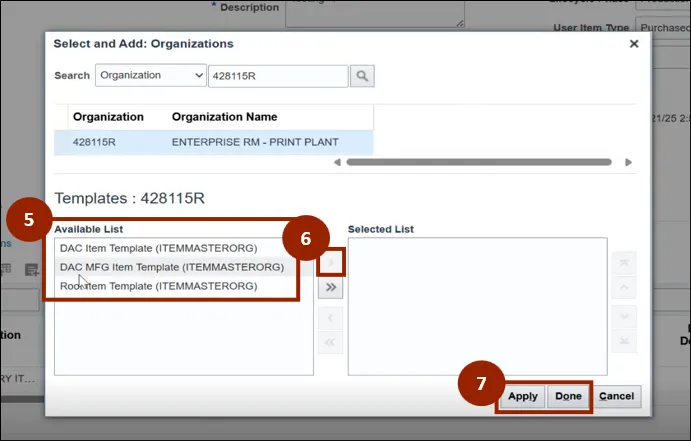Screen dimensions: 691x441
Task: Click the search magnifier icon
Action: [x=362, y=76]
